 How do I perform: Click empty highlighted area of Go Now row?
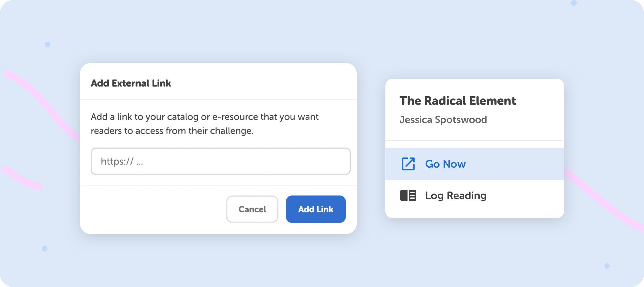(x=516, y=164)
